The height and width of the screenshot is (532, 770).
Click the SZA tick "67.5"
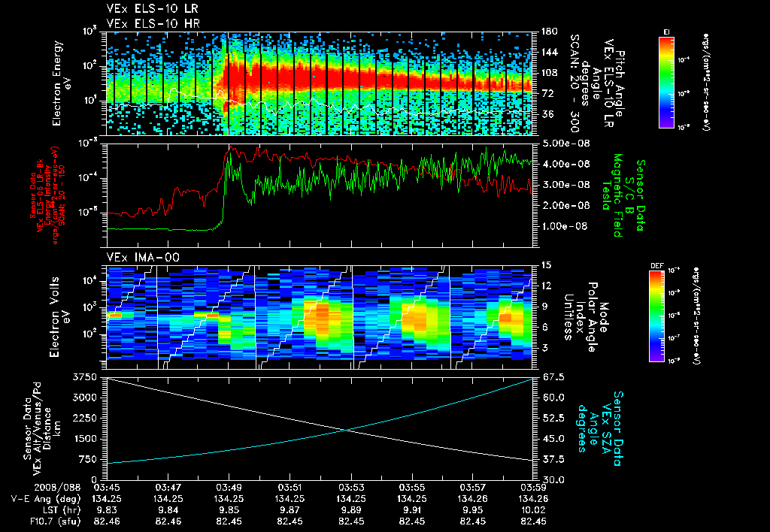[553, 377]
